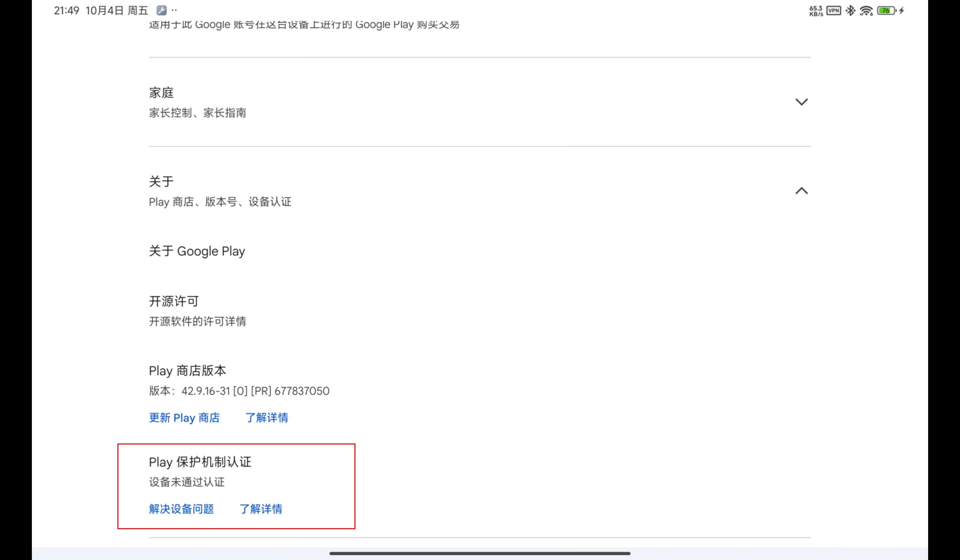Tap version text 42.9.16-31 [0] [PR] 677837050
This screenshot has width=960, height=560.
(x=255, y=391)
